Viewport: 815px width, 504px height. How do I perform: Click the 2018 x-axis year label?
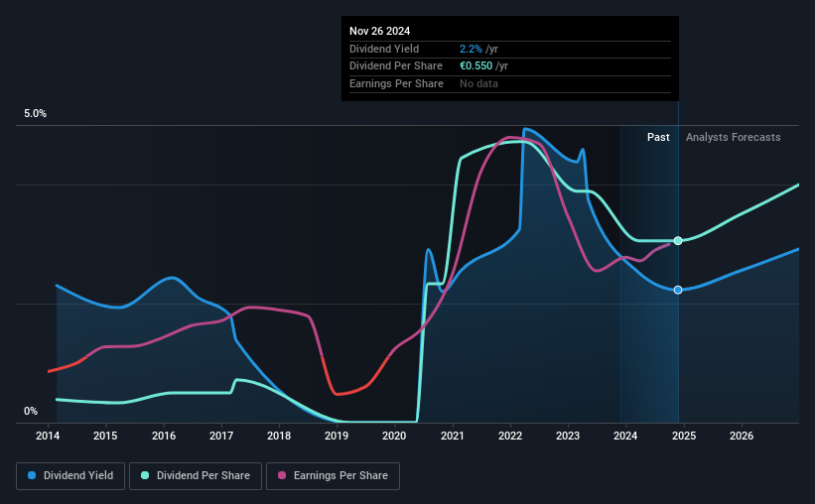279,436
